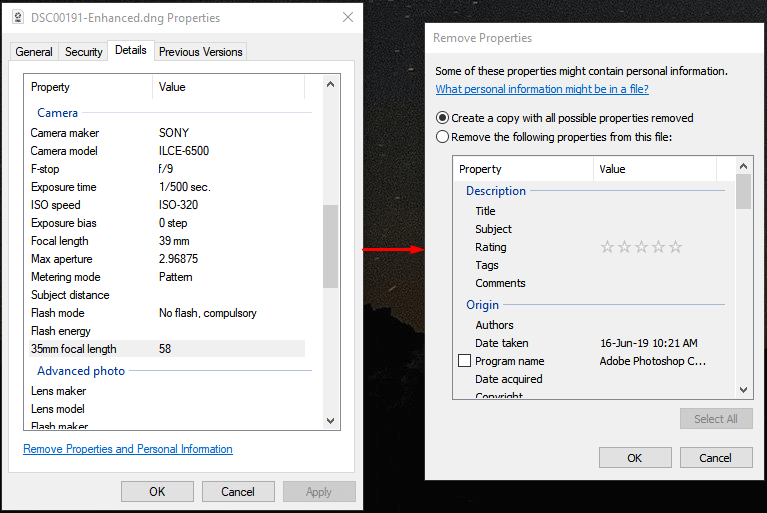Select the Subject distance row
Screen dimensions: 767x513
pos(167,295)
